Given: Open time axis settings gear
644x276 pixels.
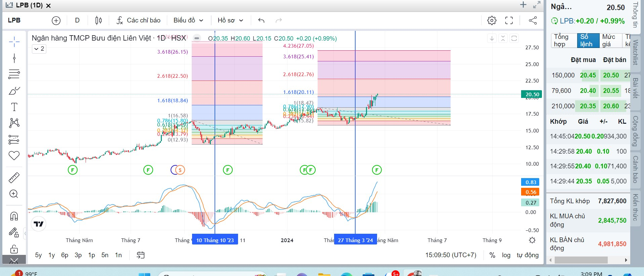Looking at the screenshot, I should tap(532, 240).
